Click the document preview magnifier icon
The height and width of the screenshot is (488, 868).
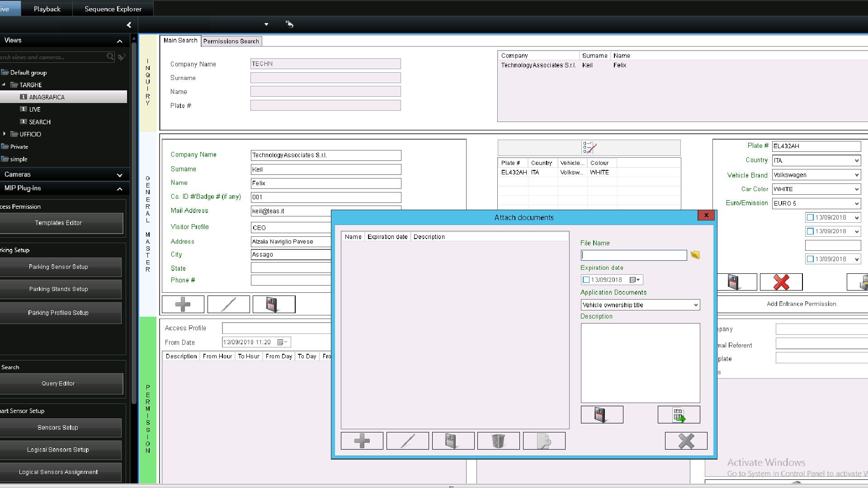(544, 441)
